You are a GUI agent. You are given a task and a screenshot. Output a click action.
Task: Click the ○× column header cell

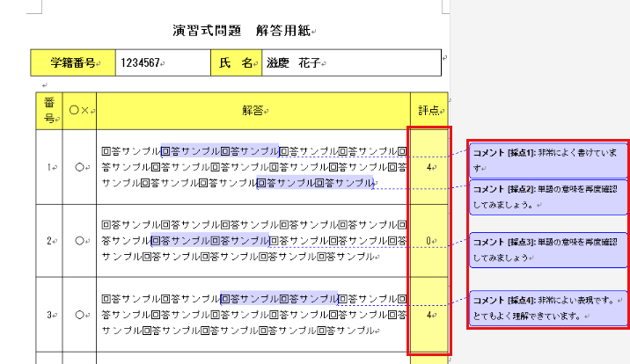79,110
